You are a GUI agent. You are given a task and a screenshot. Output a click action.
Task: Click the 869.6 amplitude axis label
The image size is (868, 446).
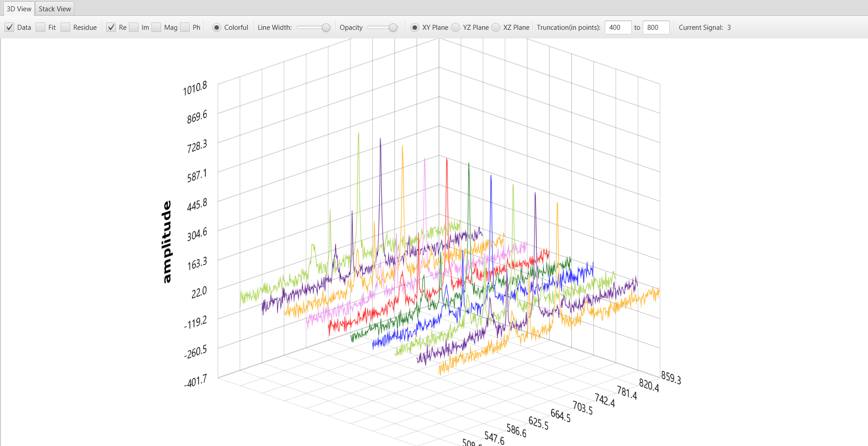click(197, 117)
